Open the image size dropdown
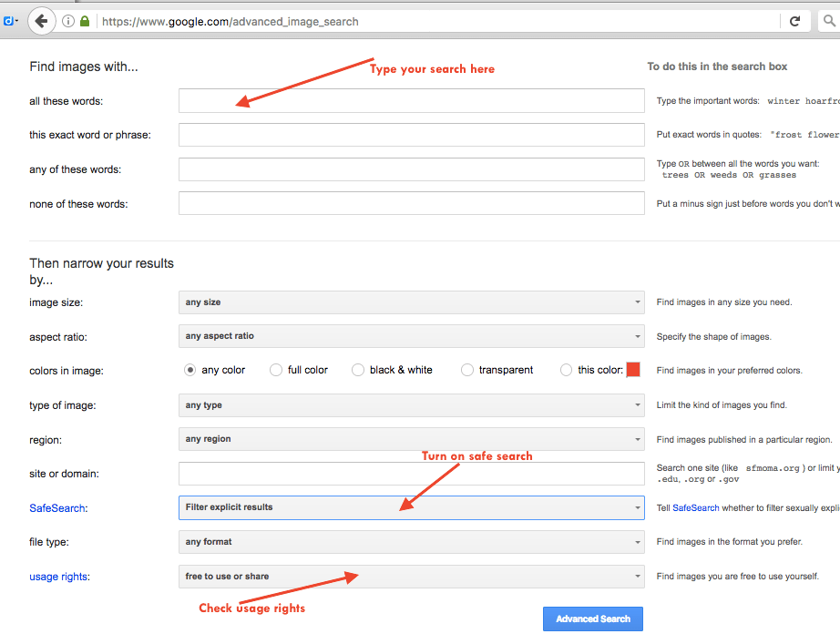The image size is (840, 634). (x=411, y=302)
